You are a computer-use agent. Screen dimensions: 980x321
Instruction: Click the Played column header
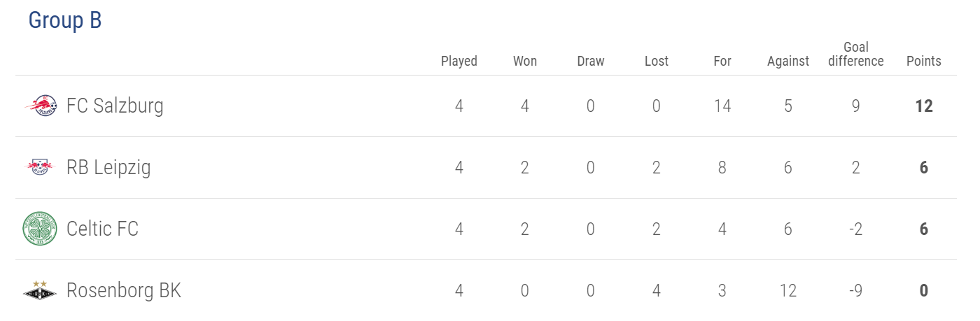pyautogui.click(x=459, y=61)
